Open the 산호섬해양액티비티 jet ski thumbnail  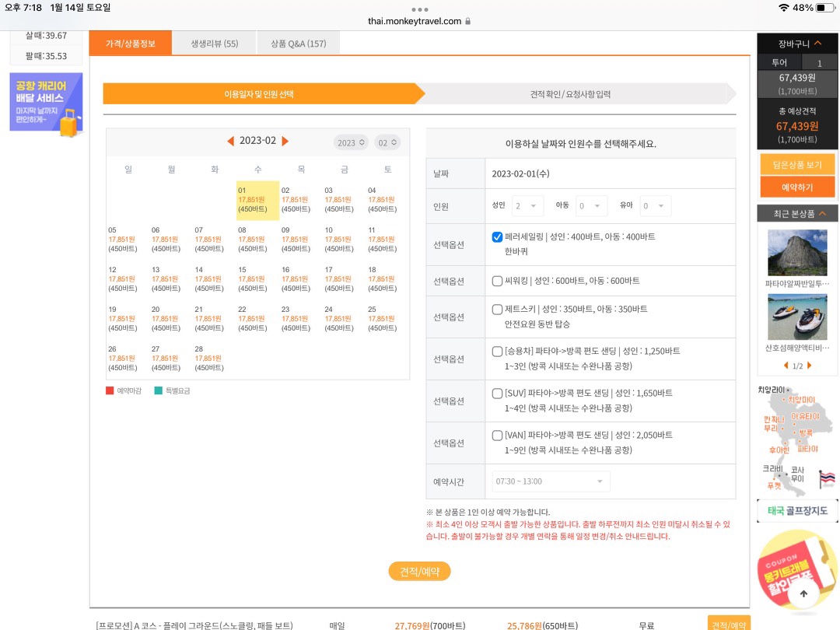tap(797, 317)
